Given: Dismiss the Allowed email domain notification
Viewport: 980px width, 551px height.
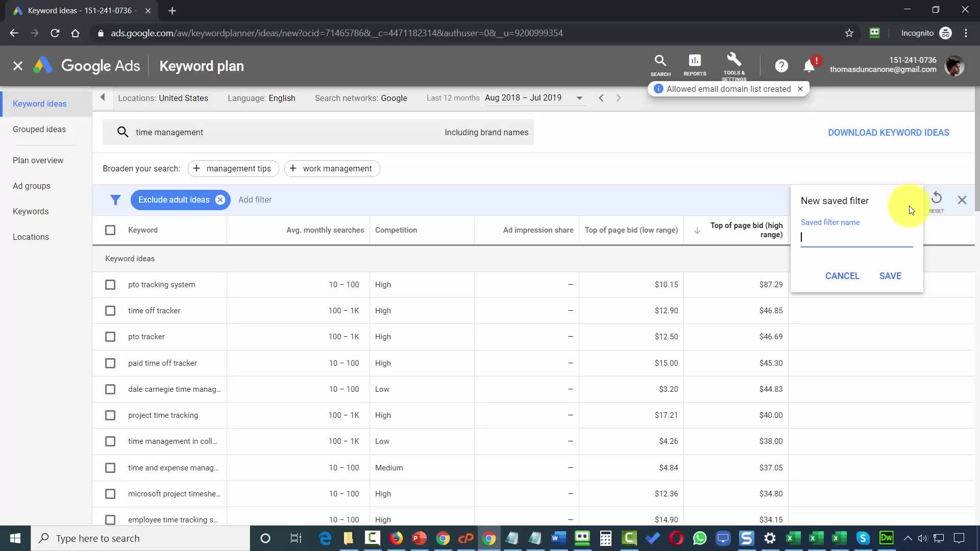Looking at the screenshot, I should click(x=800, y=89).
